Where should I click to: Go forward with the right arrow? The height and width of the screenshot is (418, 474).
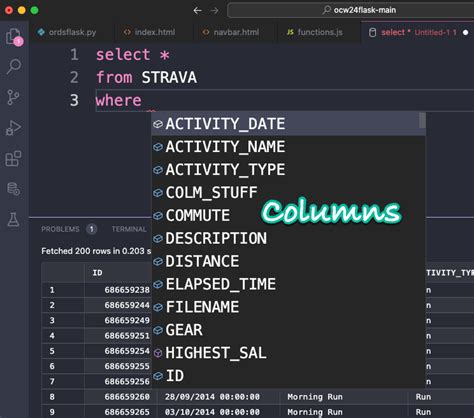[215, 10]
